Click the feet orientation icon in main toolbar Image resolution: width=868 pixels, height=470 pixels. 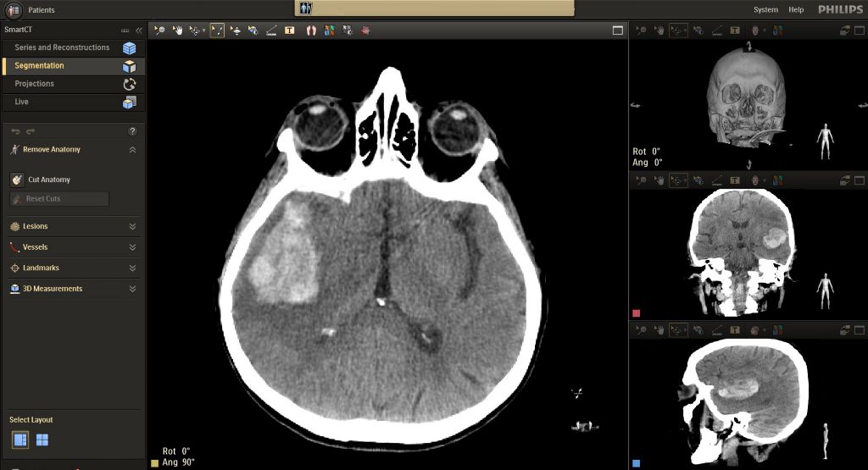[x=311, y=30]
